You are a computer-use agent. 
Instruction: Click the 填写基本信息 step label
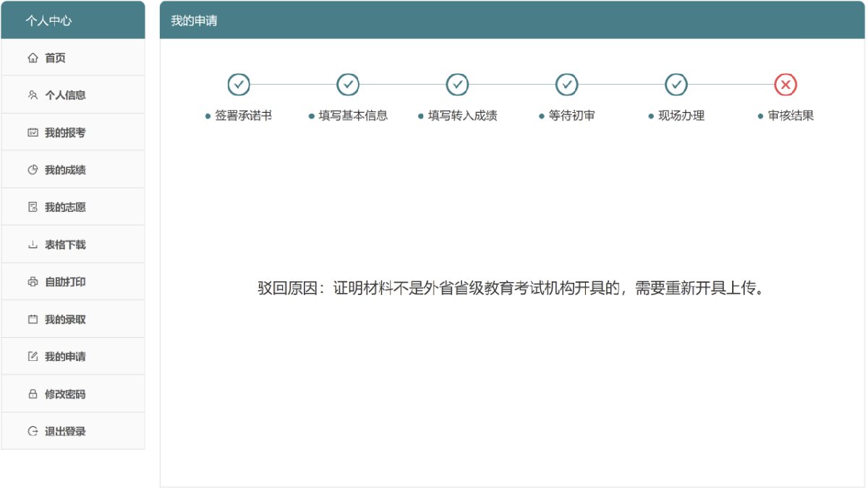pyautogui.click(x=353, y=116)
